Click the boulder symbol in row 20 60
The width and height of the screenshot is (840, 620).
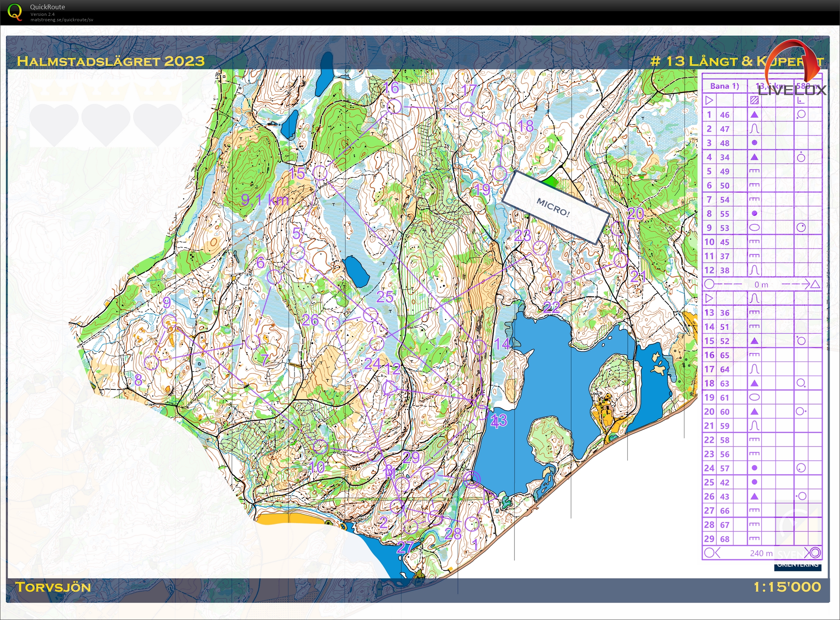coord(754,411)
